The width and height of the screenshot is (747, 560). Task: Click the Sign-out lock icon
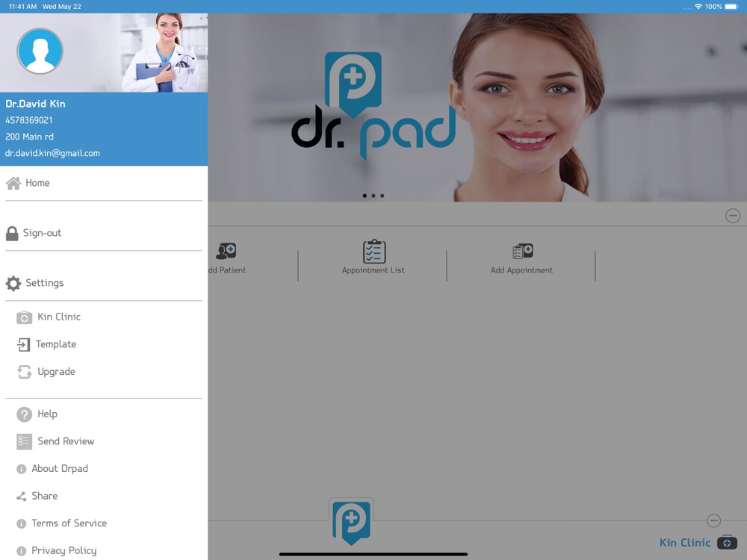(12, 233)
